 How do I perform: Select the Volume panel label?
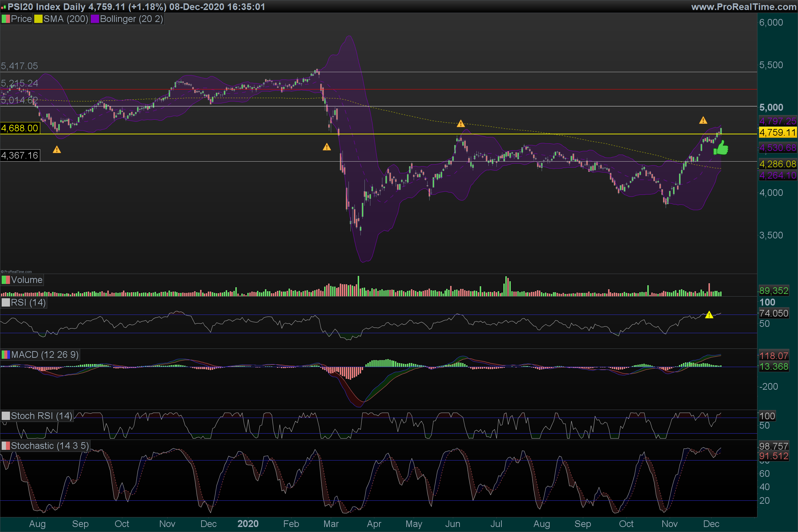[x=27, y=280]
